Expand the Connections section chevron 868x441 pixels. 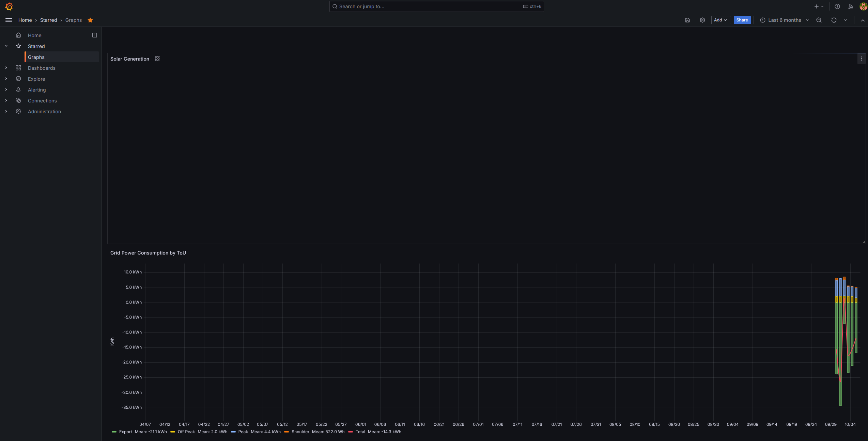tap(6, 100)
